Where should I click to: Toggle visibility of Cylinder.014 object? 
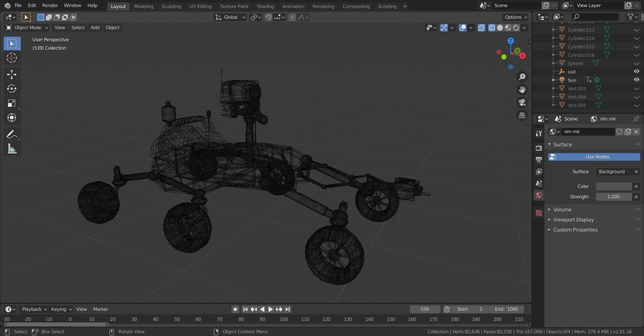pos(636,38)
